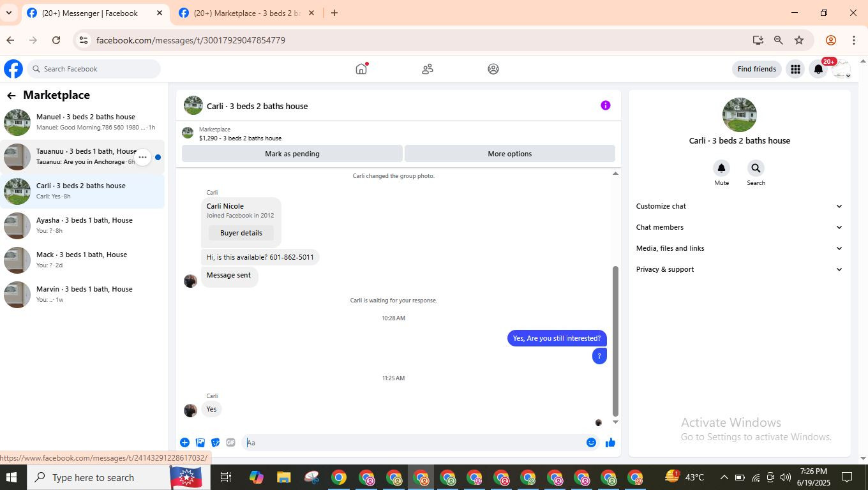This screenshot has height=490, width=868.
Task: Click Mark as pending button
Action: [x=292, y=154]
